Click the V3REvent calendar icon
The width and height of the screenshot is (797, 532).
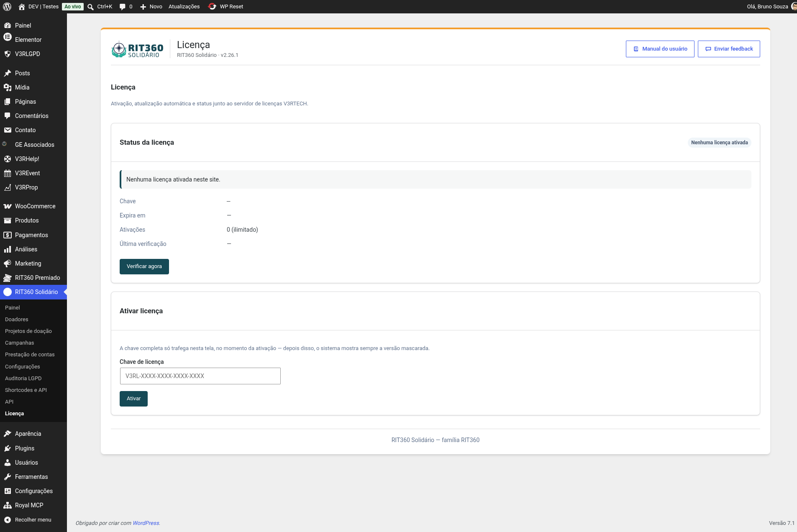click(x=8, y=173)
